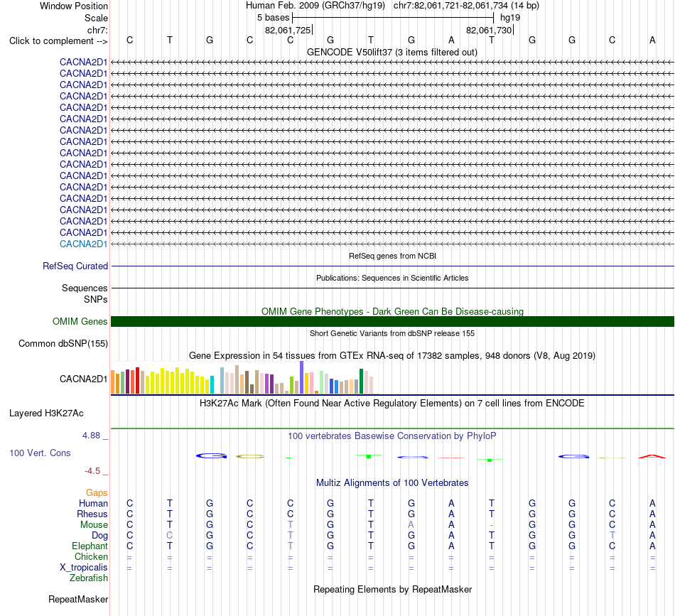Open the 'H3K27Ac Mark' ENCODE track title
Image resolution: width=675 pixels, height=616 pixels.
point(392,404)
